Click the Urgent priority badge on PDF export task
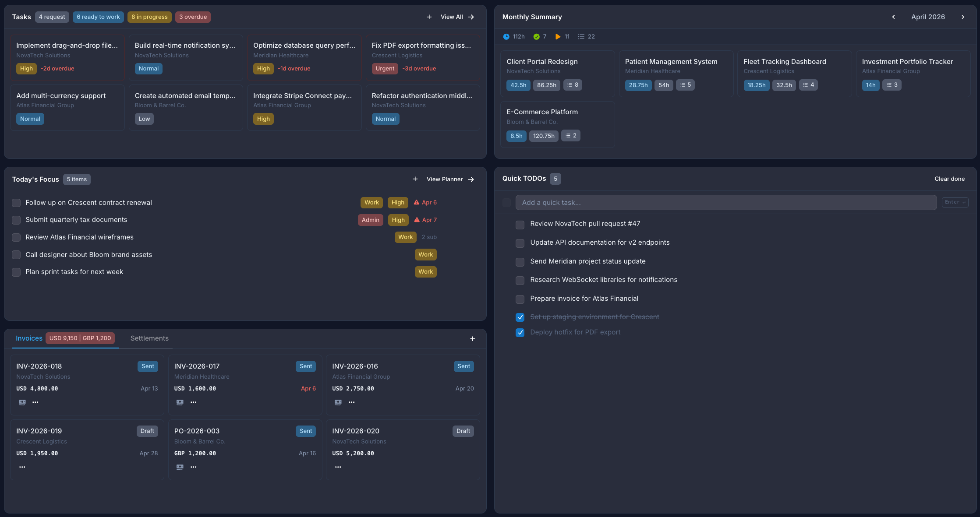The image size is (980, 517). tap(385, 69)
